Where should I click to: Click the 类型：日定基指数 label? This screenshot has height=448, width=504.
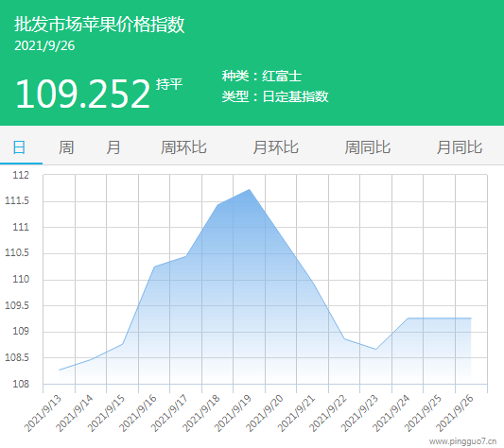tap(275, 96)
